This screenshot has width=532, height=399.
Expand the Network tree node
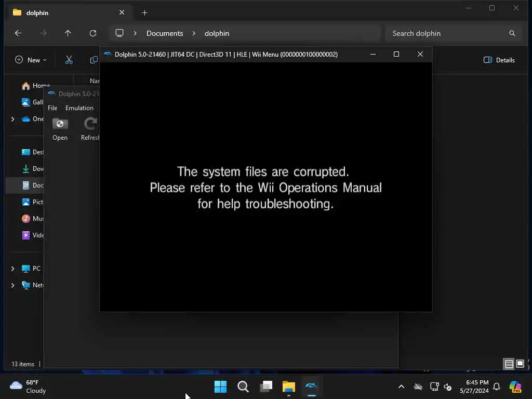pyautogui.click(x=13, y=285)
